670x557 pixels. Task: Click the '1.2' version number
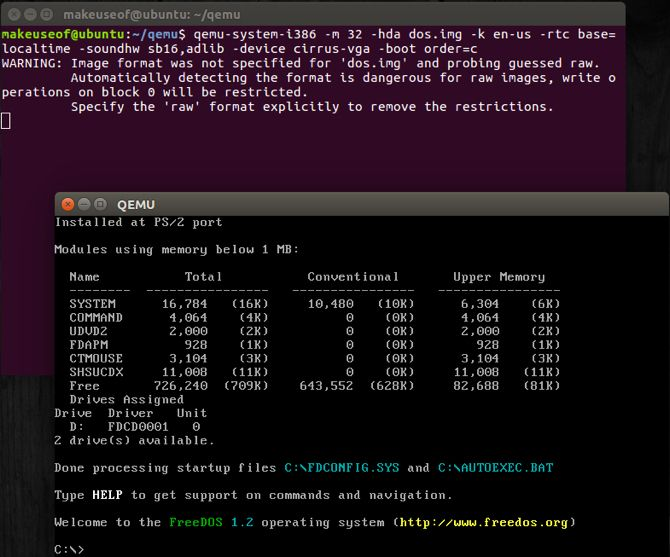[242, 522]
